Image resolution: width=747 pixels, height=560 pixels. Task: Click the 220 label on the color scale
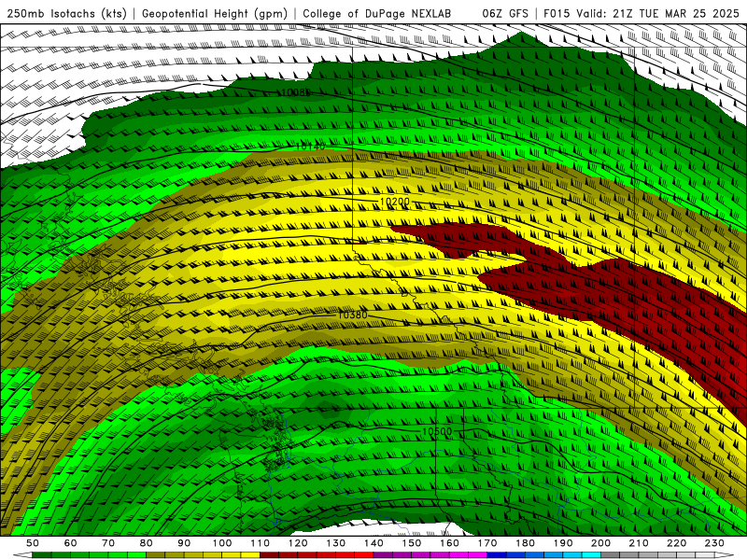676,543
